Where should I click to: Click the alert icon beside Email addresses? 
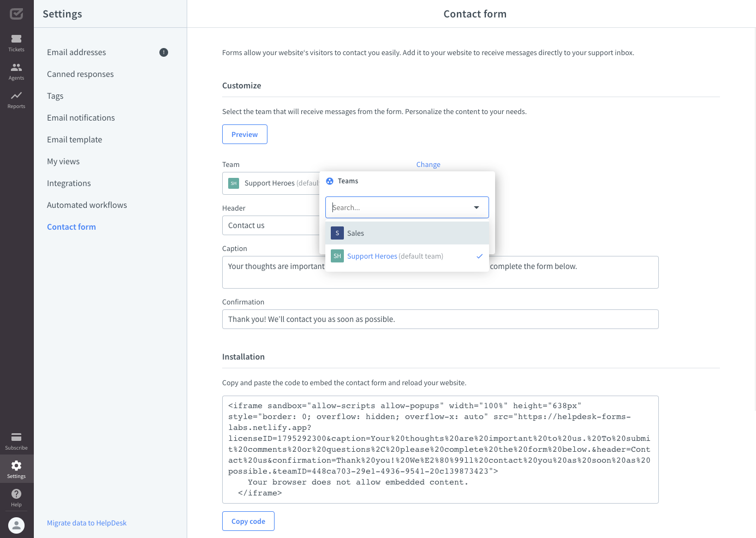pyautogui.click(x=163, y=52)
